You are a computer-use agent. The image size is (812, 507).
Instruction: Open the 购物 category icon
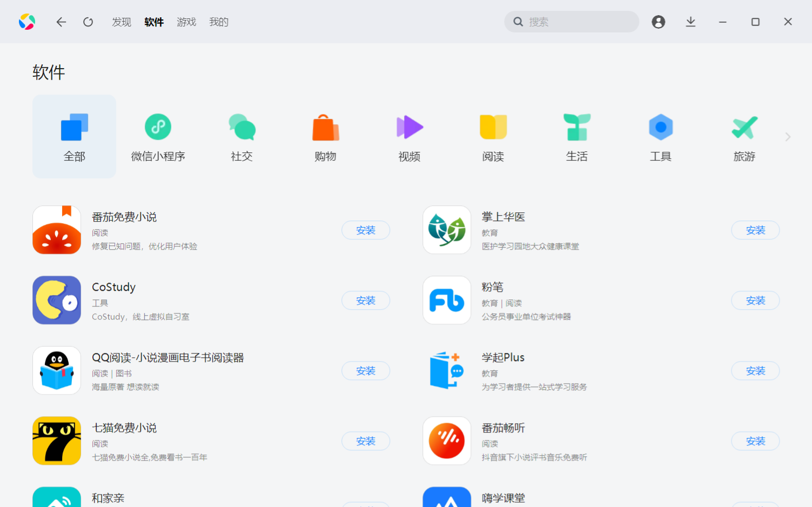click(x=326, y=127)
